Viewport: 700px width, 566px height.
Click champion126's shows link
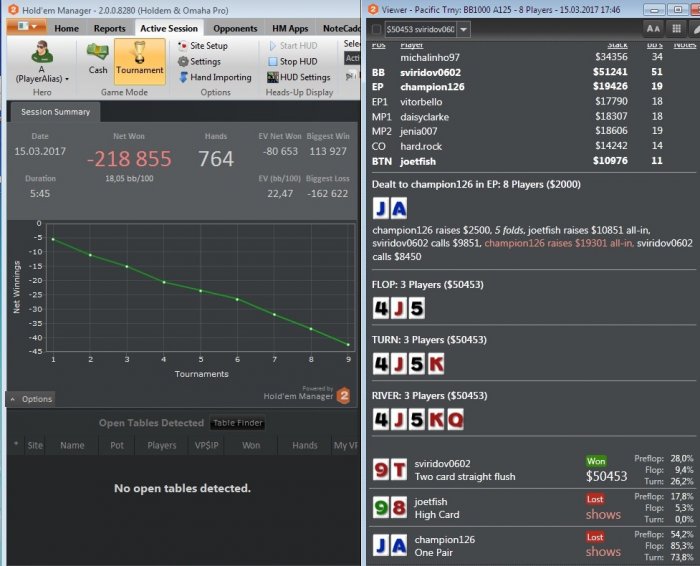603,552
